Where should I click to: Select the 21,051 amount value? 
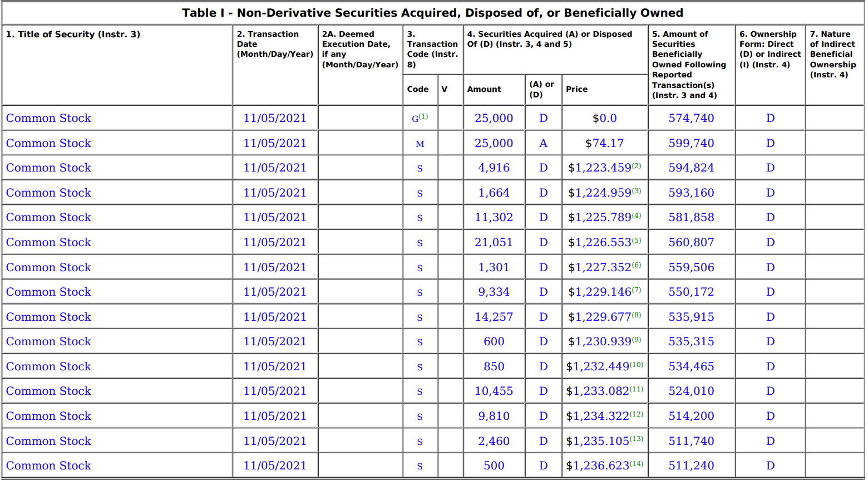494,242
